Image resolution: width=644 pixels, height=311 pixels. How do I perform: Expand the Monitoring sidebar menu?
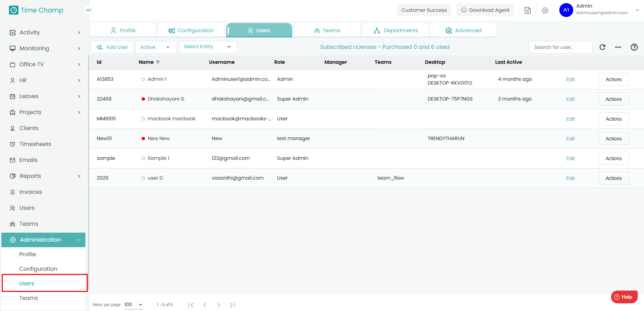click(x=45, y=49)
